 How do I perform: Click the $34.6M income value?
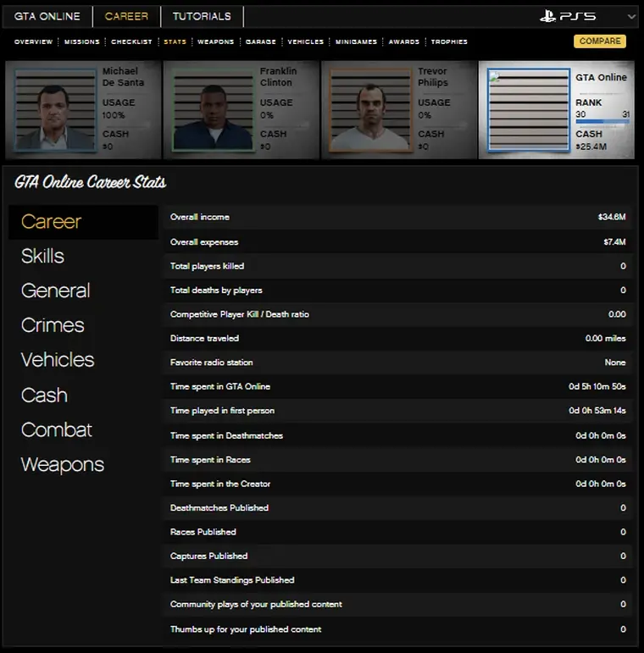612,217
